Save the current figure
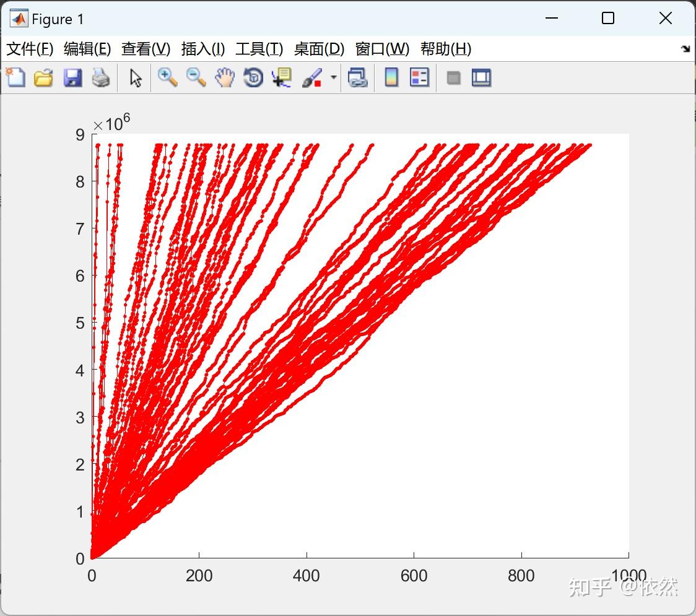696x616 pixels. coord(72,77)
